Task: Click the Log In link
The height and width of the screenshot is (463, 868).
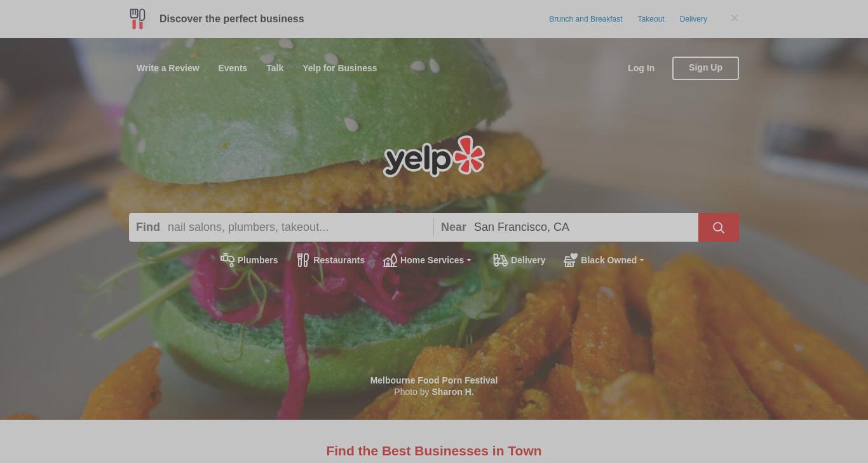Action: click(x=641, y=68)
